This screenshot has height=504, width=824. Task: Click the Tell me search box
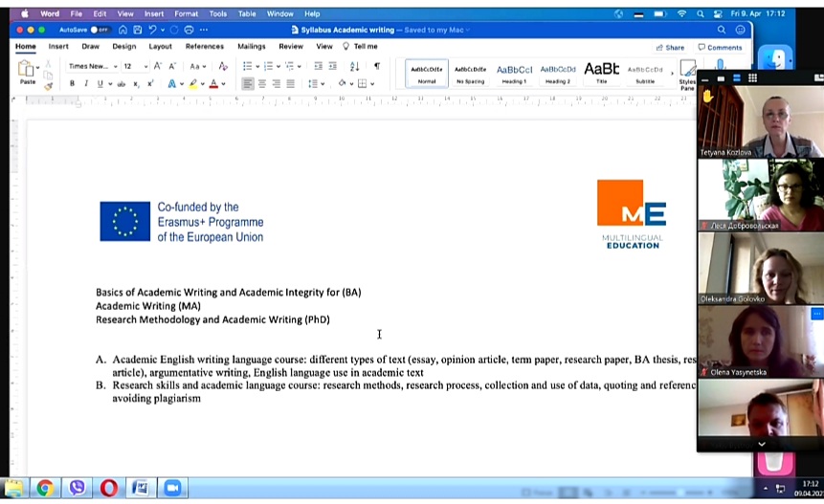pyautogui.click(x=361, y=46)
